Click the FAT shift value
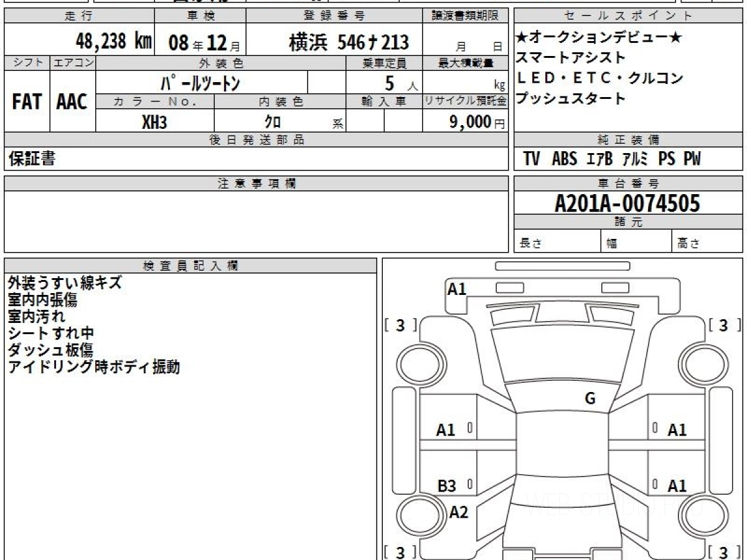Image resolution: width=747 pixels, height=560 pixels. click(27, 102)
